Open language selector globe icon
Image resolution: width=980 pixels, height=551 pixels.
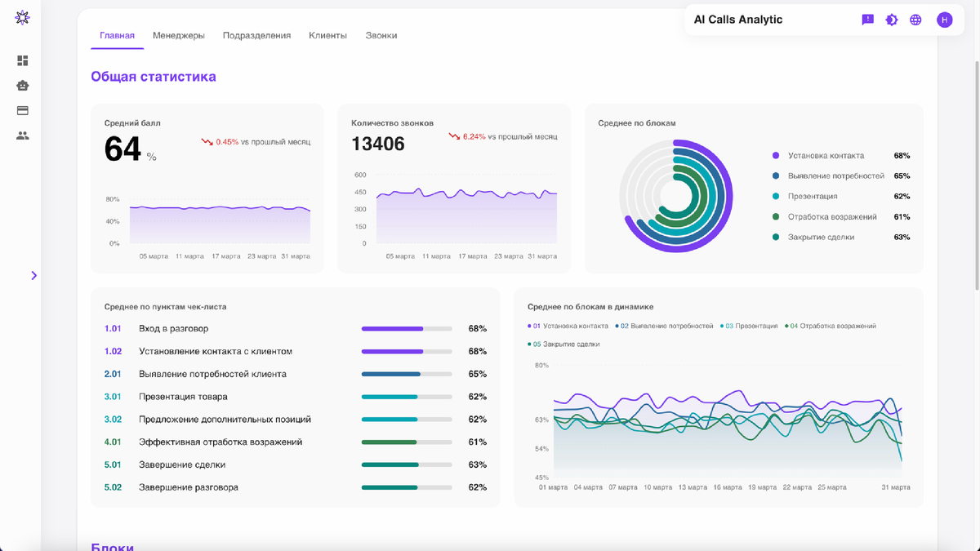915,20
